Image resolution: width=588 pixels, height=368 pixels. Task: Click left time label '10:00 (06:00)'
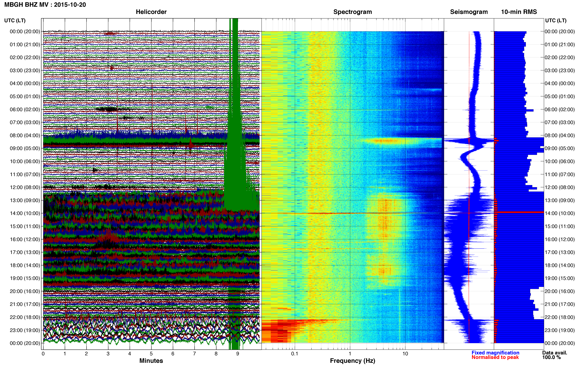tap(25, 161)
